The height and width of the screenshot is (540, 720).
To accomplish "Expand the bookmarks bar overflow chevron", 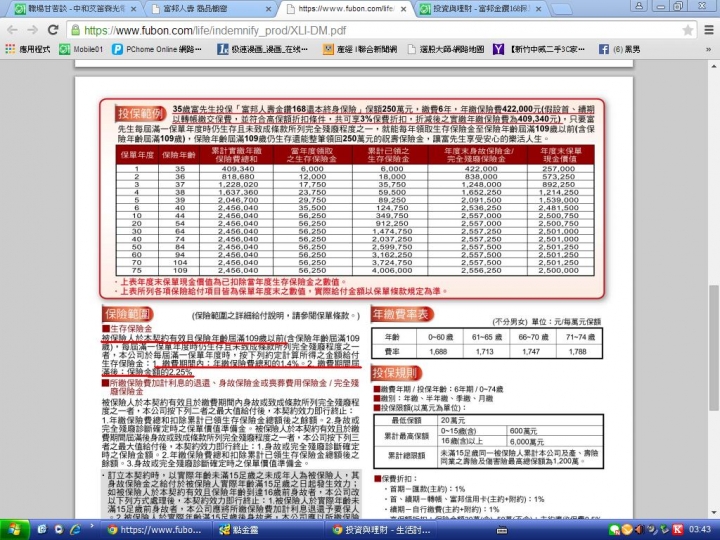I will (709, 49).
